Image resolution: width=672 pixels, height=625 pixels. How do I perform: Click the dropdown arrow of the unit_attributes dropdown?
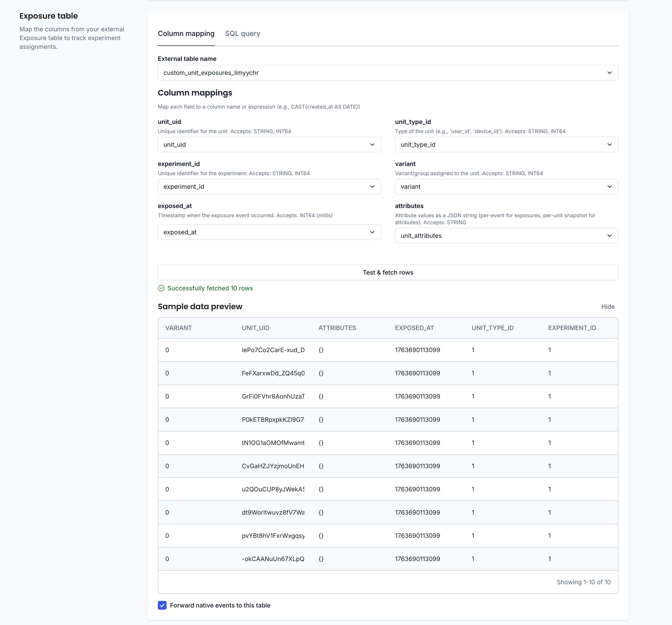click(609, 236)
